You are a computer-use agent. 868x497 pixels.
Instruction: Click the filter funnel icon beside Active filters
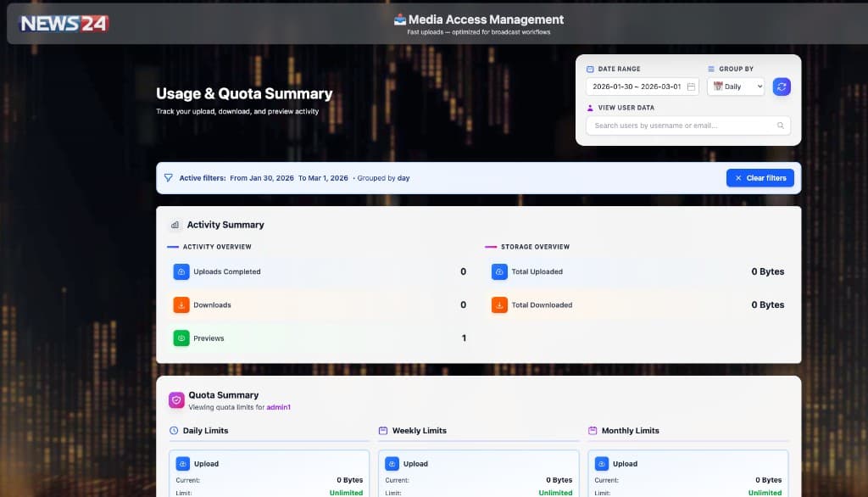pos(169,178)
